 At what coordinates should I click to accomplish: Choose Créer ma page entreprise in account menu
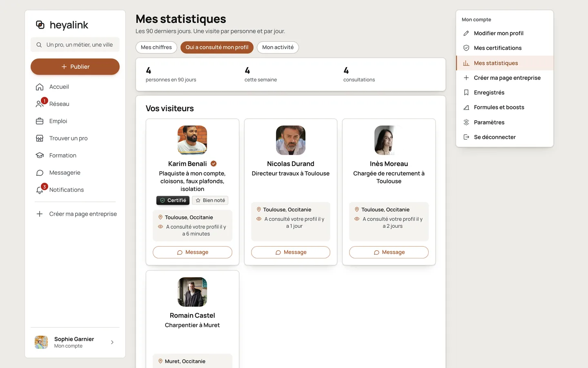pyautogui.click(x=505, y=78)
